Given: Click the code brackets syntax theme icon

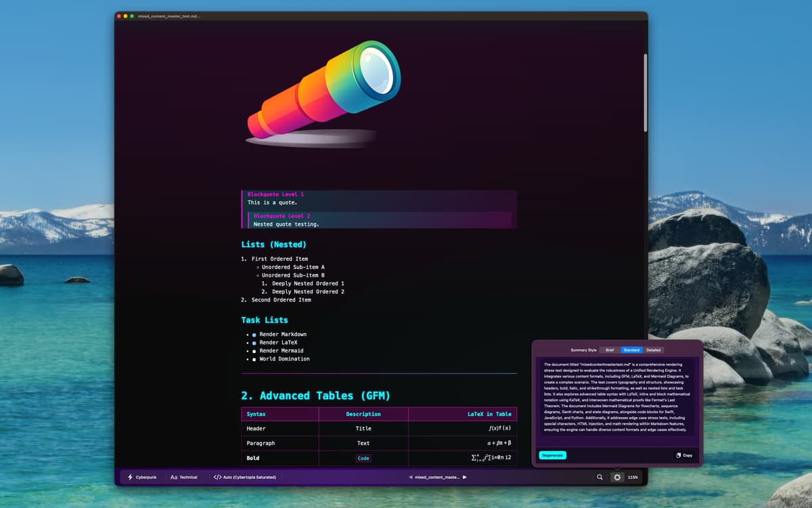Looking at the screenshot, I should [217, 477].
